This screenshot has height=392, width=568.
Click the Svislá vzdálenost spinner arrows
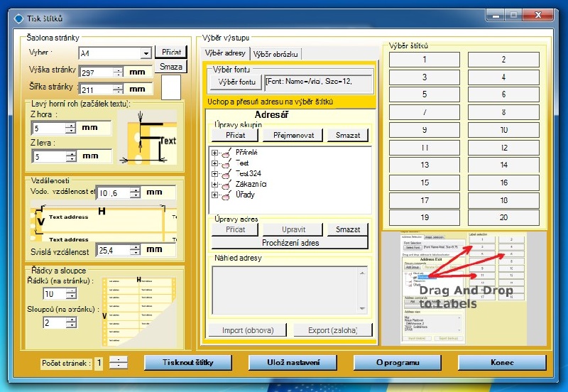(x=135, y=250)
